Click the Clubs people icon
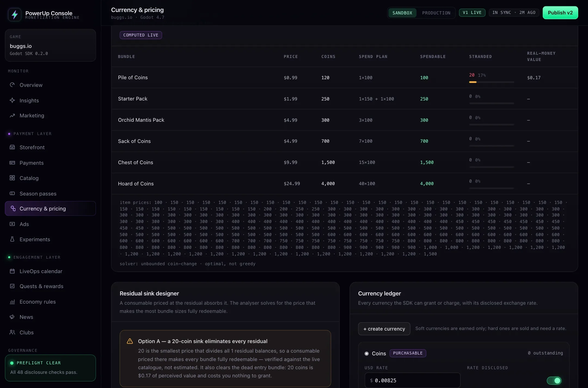Viewport: 588px width, 388px height. pyautogui.click(x=12, y=332)
